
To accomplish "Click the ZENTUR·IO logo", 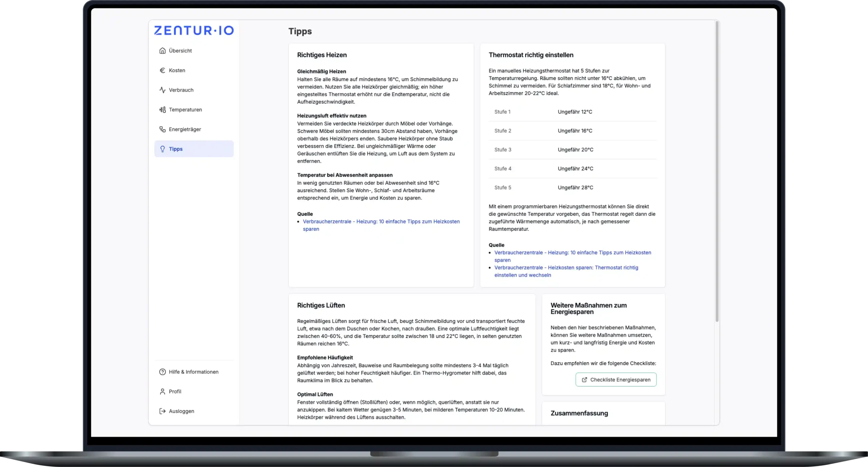I will pos(194,31).
